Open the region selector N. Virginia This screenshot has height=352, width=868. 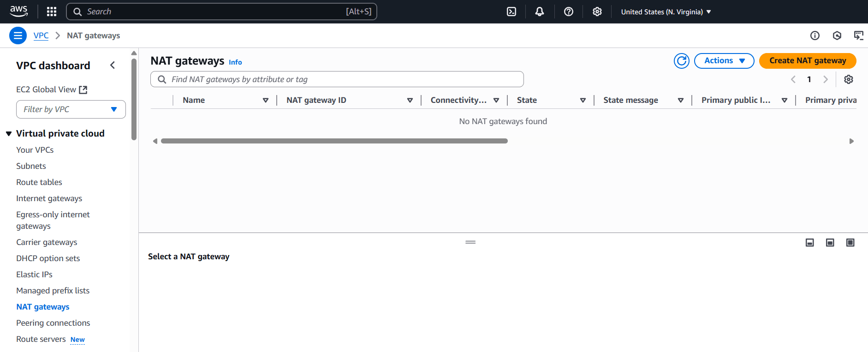point(666,12)
